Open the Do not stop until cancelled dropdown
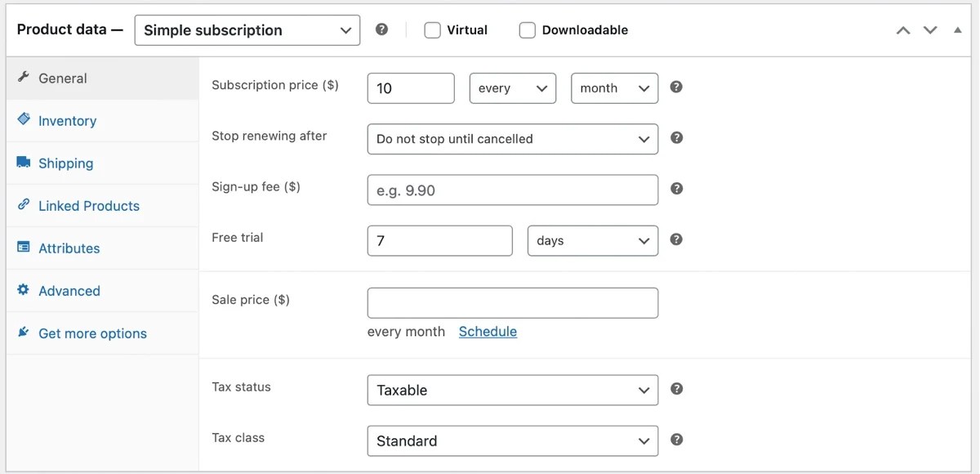The height and width of the screenshot is (474, 980). click(512, 139)
